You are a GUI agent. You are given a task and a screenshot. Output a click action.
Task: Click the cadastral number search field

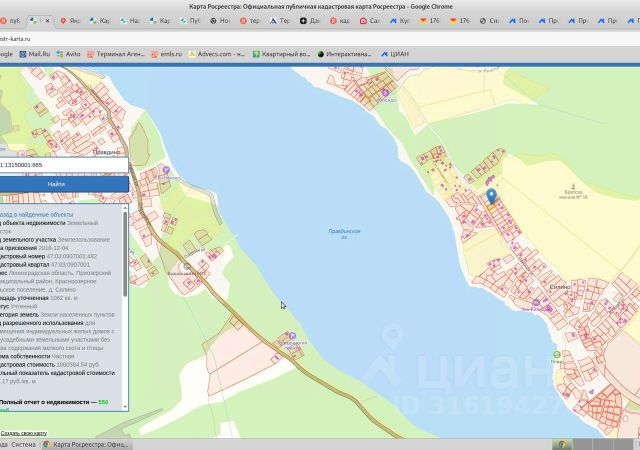[x=64, y=165]
